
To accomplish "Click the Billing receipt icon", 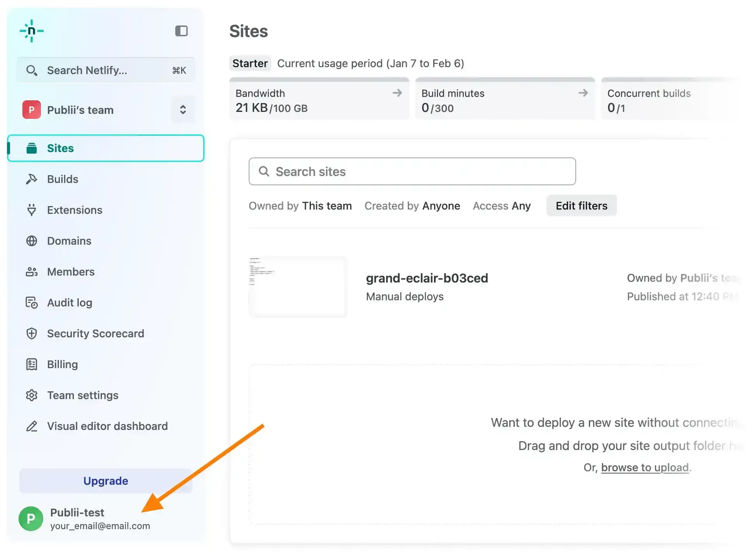I will click(31, 364).
